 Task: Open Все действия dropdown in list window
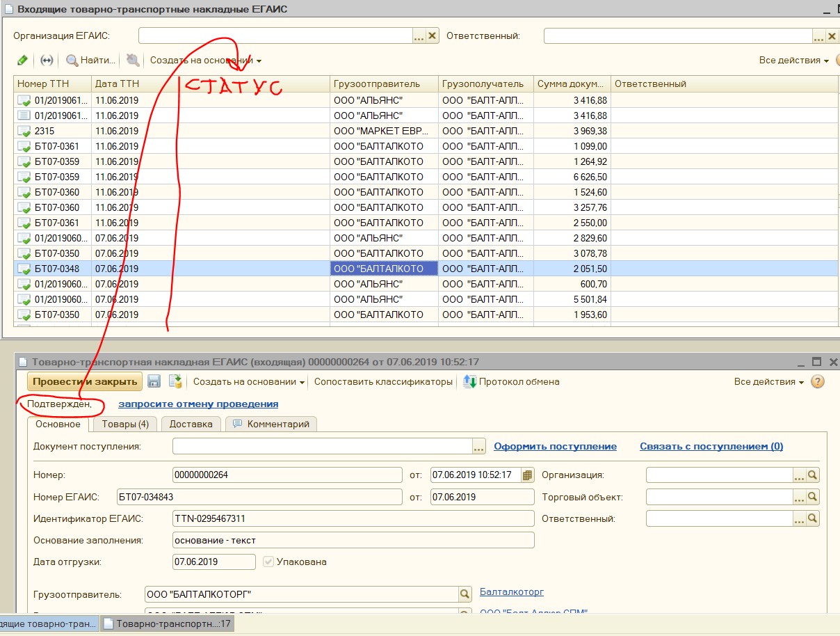pos(793,61)
